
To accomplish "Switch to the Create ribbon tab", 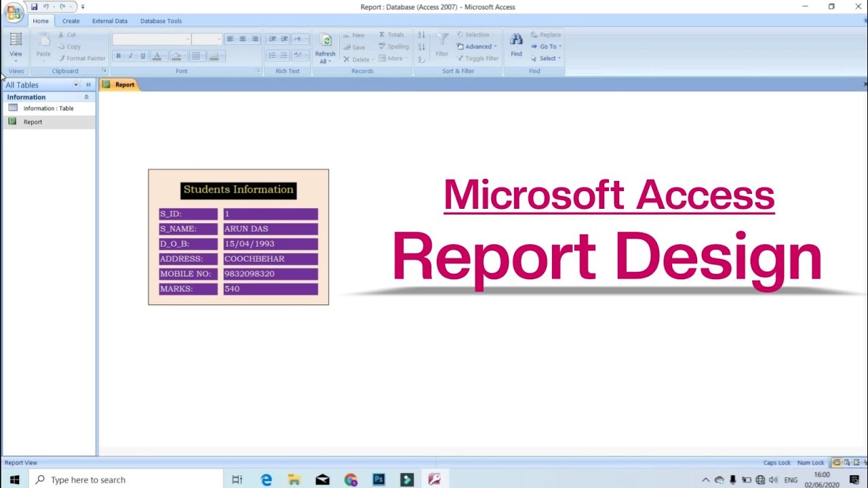I will click(x=71, y=21).
